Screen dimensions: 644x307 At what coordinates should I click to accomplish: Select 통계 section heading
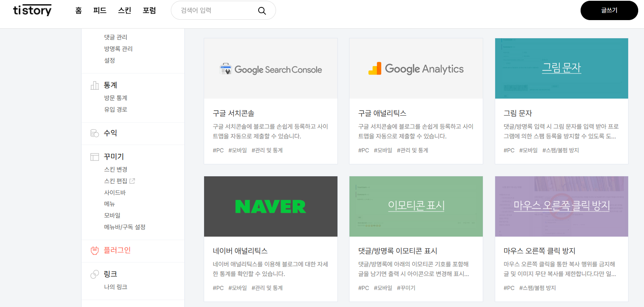[110, 85]
